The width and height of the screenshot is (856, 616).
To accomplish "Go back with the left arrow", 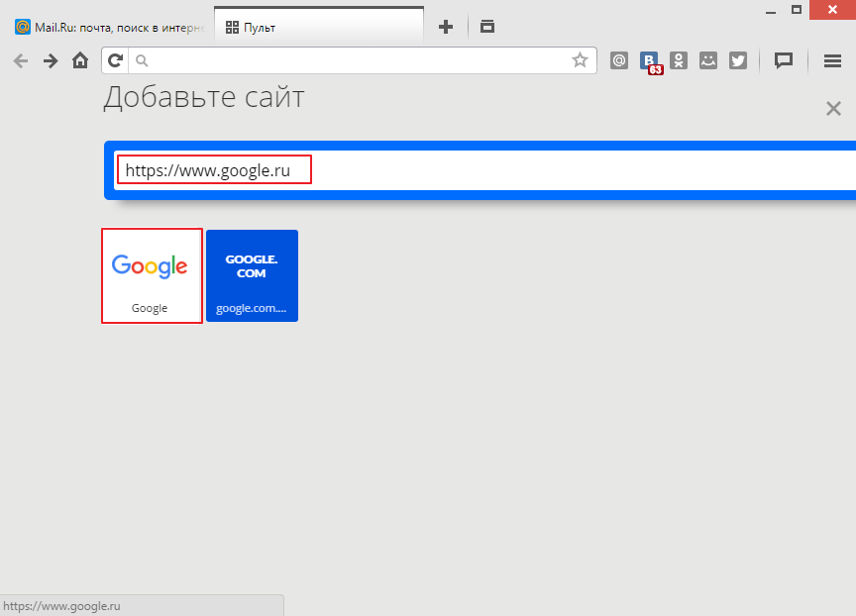I will [x=21, y=60].
